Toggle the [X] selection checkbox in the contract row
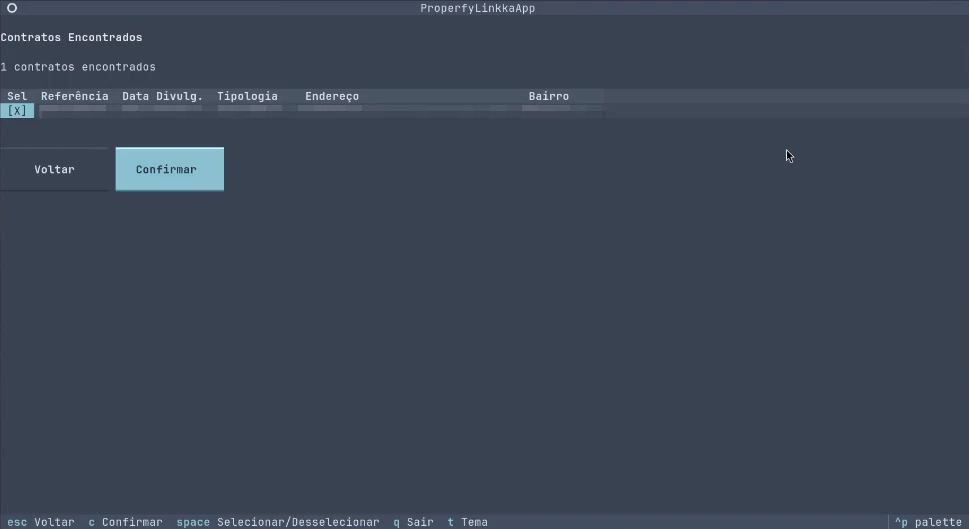Image resolution: width=969 pixels, height=529 pixels. tap(17, 111)
